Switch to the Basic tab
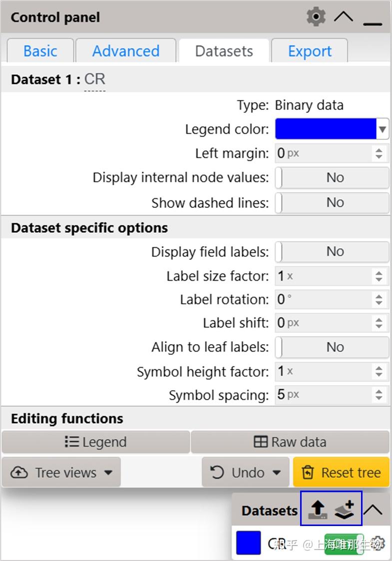 pos(40,51)
